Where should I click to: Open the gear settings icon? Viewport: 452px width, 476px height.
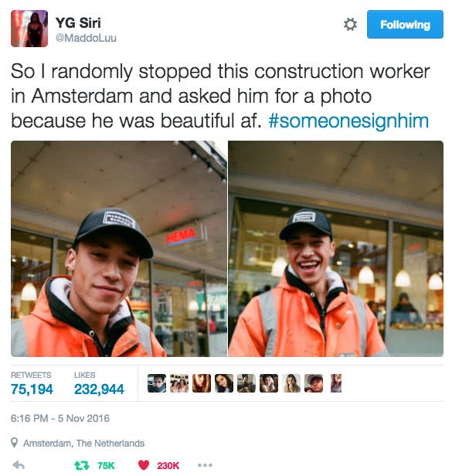350,24
